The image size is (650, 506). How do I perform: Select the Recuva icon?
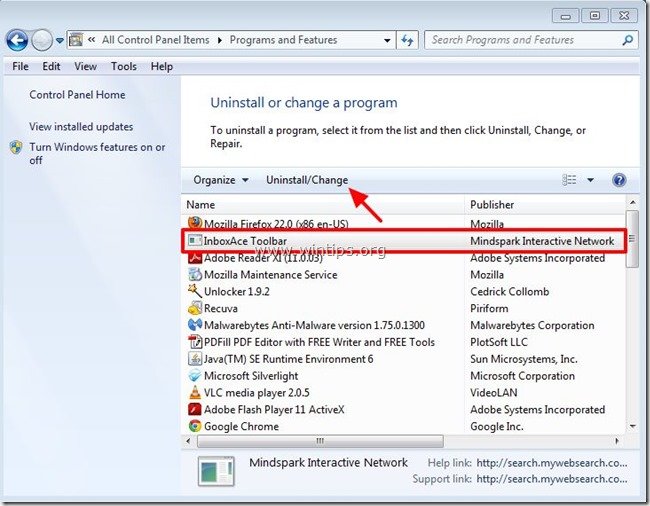point(195,308)
